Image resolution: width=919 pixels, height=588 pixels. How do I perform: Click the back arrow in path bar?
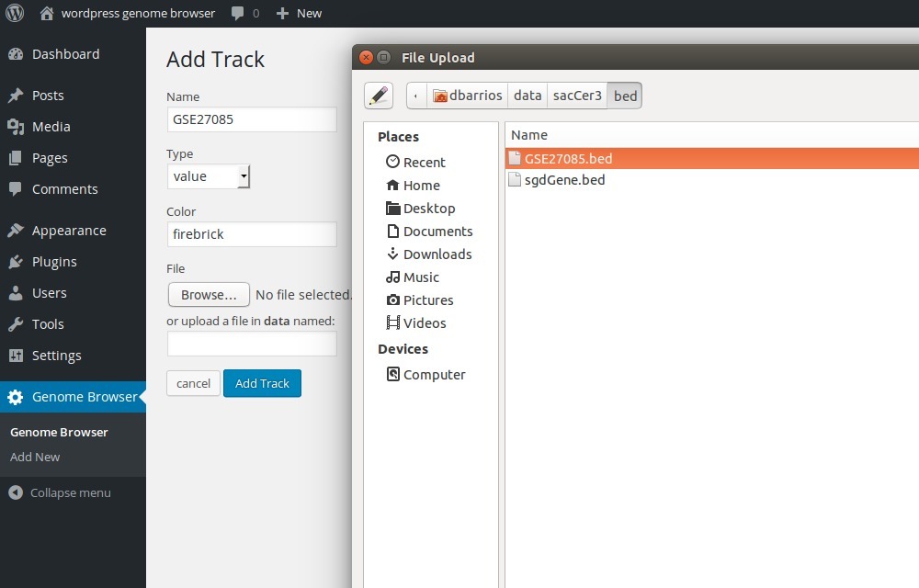click(416, 96)
